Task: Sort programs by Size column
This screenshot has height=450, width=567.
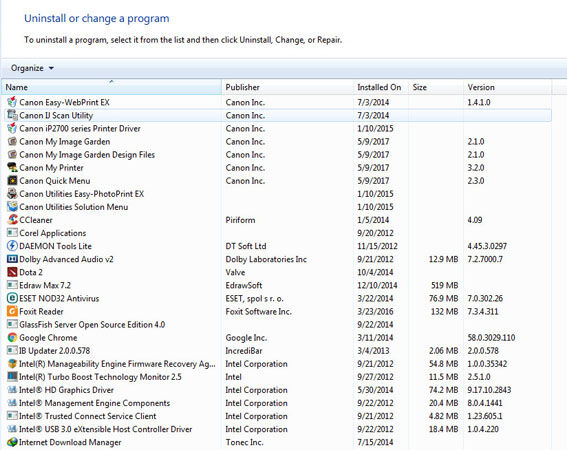Action: tap(436, 87)
